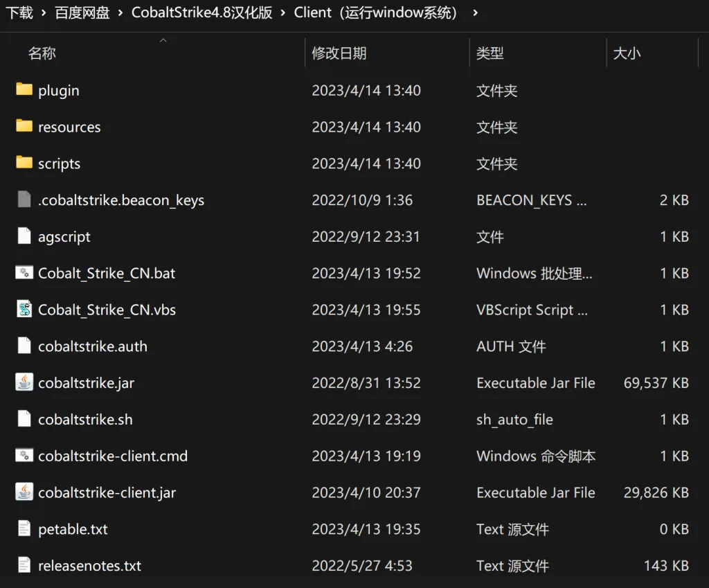The height and width of the screenshot is (588, 709).
Task: Click the 143 KB size of releasenotes.txt
Action: tap(666, 566)
